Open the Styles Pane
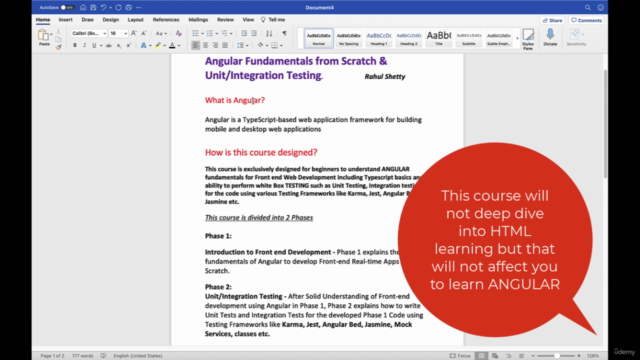The image size is (640, 360). (528, 39)
